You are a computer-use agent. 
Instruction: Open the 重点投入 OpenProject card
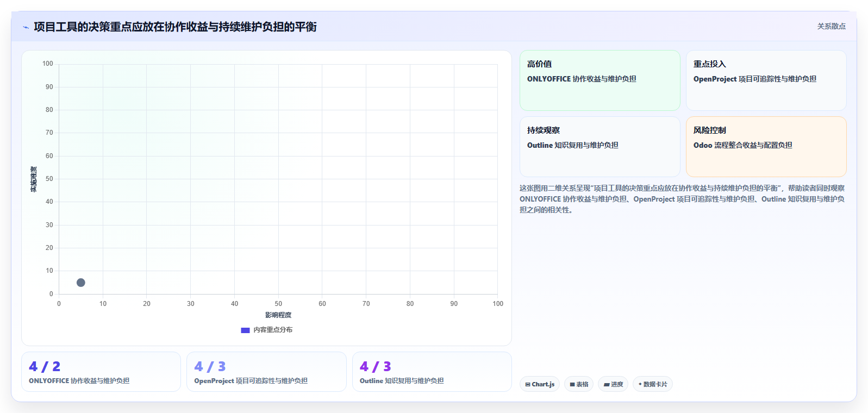[766, 80]
